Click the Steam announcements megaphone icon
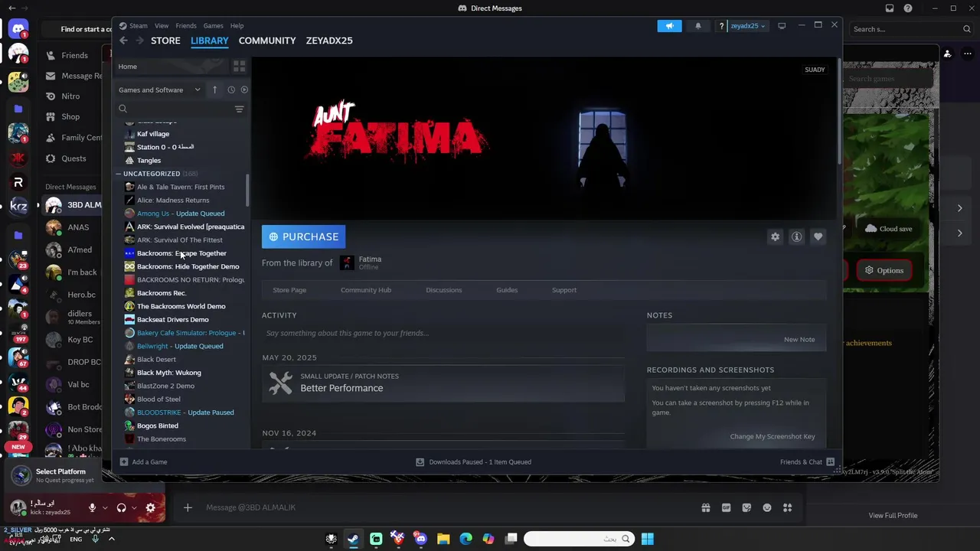Image resolution: width=980 pixels, height=551 pixels. point(669,26)
